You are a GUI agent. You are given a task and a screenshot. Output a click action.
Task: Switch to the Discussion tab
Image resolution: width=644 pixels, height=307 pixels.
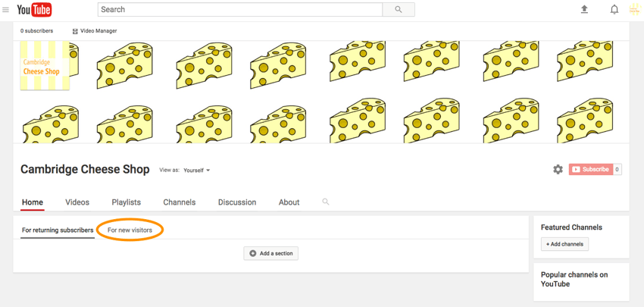[237, 202]
